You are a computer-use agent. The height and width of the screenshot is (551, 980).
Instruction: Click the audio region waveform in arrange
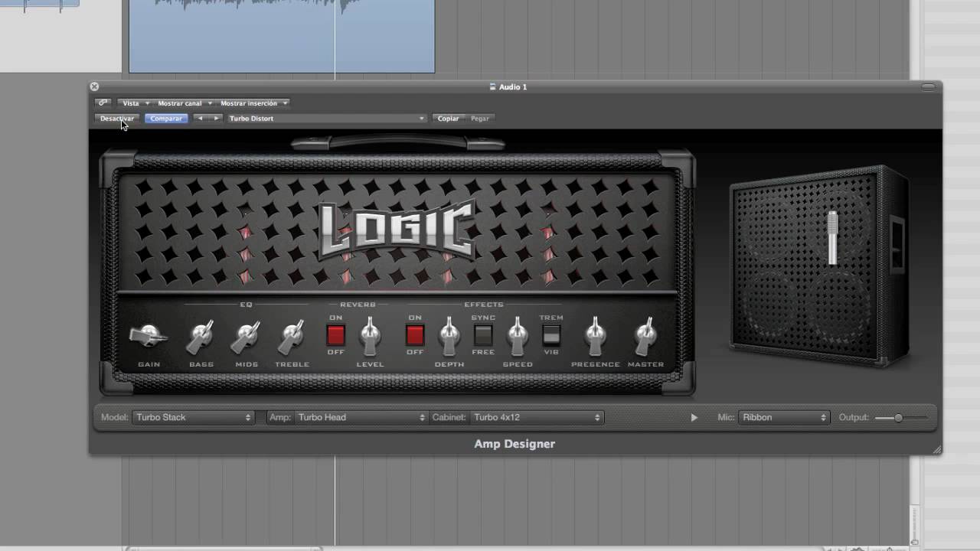pos(282,36)
